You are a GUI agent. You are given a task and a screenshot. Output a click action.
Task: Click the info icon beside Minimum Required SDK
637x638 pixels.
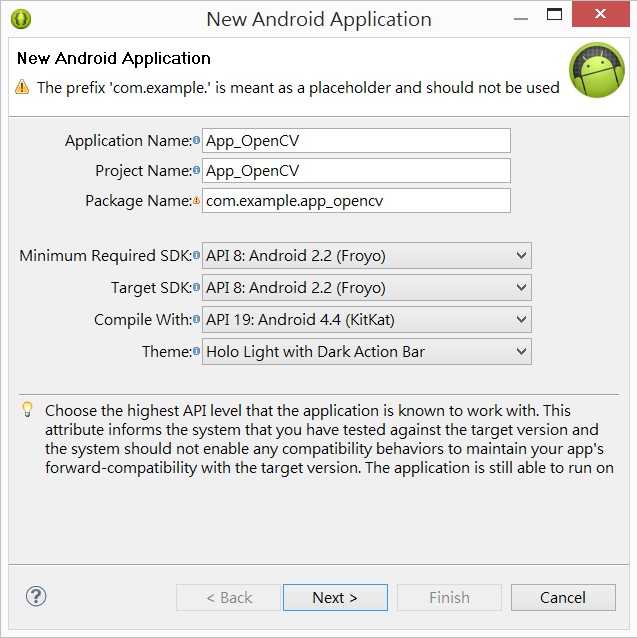(196, 255)
